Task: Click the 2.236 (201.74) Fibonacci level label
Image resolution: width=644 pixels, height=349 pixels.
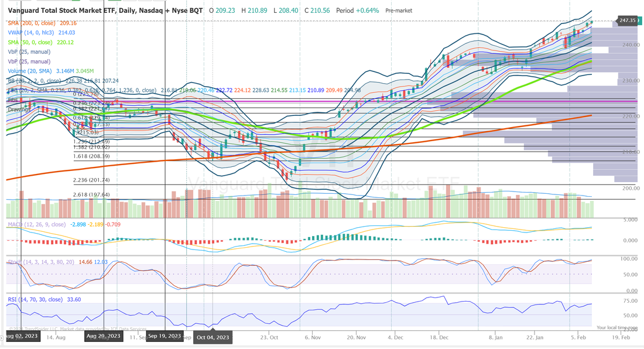Action: tap(91, 180)
